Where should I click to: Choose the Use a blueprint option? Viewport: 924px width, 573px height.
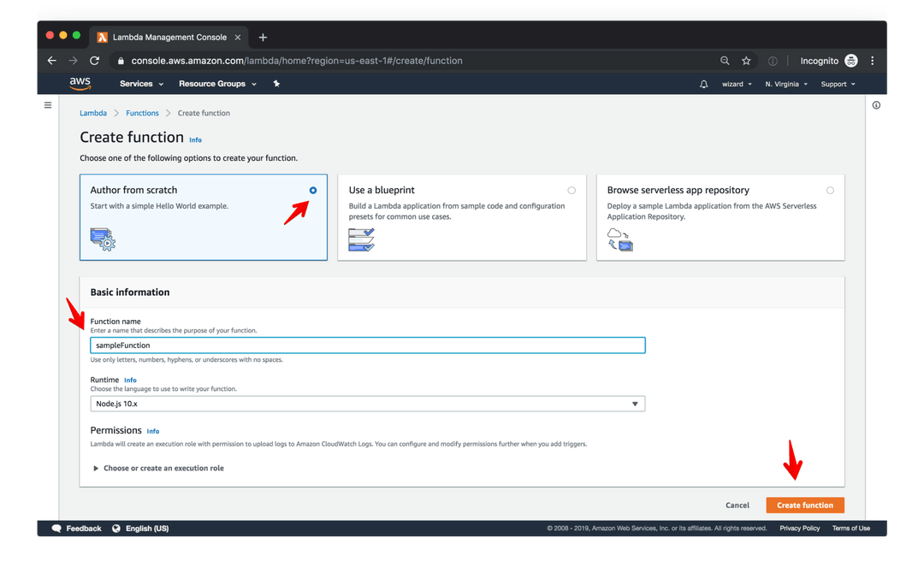[x=572, y=190]
